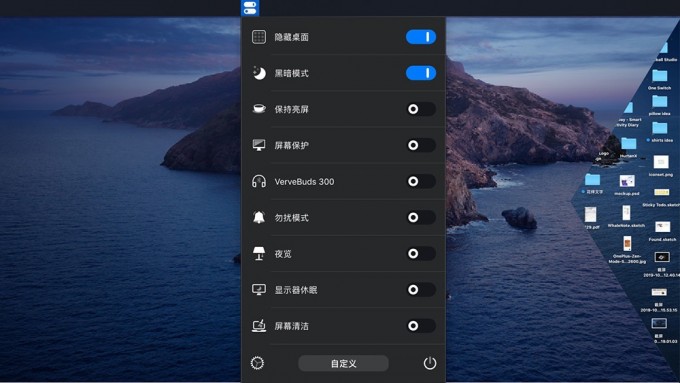680x383 pixels.
Task: Enable the 勿扰模式 toggle
Action: (421, 217)
